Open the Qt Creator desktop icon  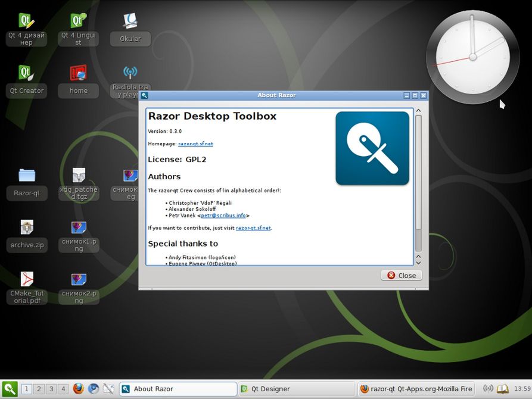click(26, 81)
